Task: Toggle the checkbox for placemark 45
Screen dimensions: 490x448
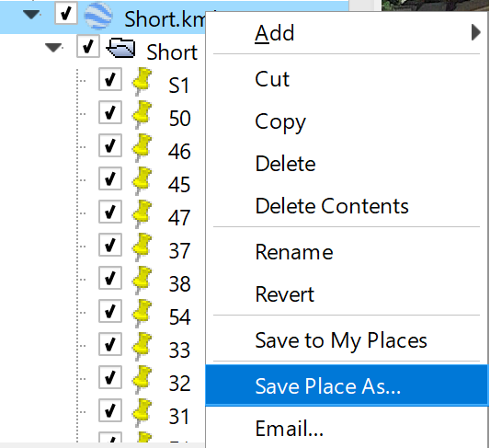Action: tap(110, 178)
